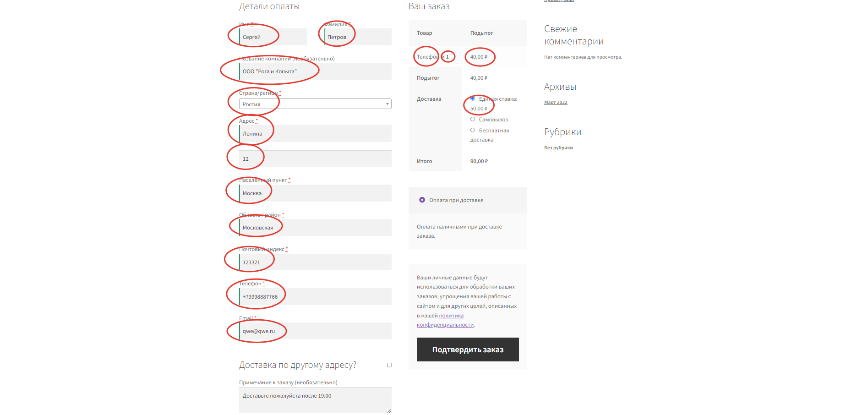Open политика конфиденциальности link
Viewport: 868px width, 415px height.
[x=451, y=316]
